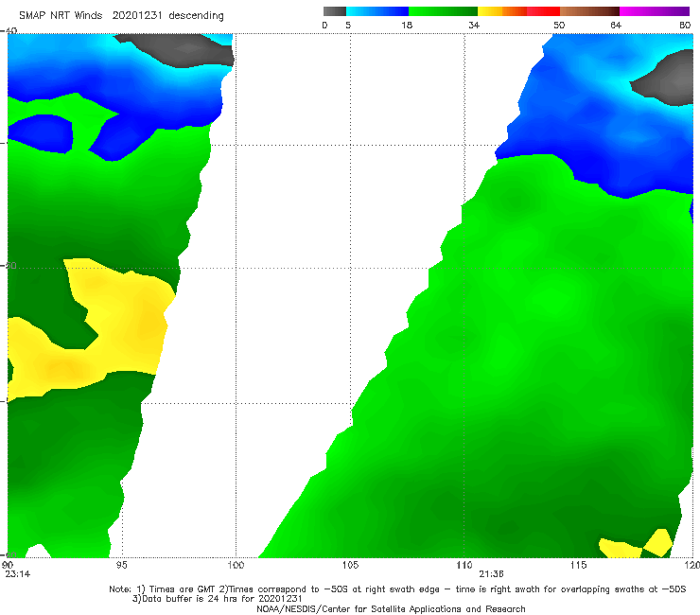Click the color scale label '18'
The height and width of the screenshot is (615, 700).
pyautogui.click(x=407, y=25)
